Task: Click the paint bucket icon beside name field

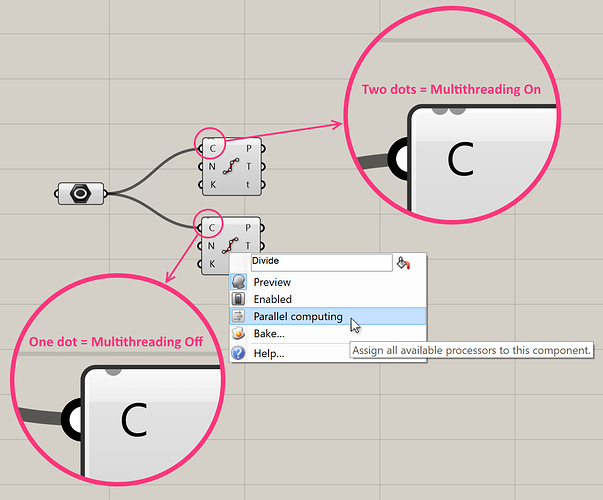Action: click(404, 263)
